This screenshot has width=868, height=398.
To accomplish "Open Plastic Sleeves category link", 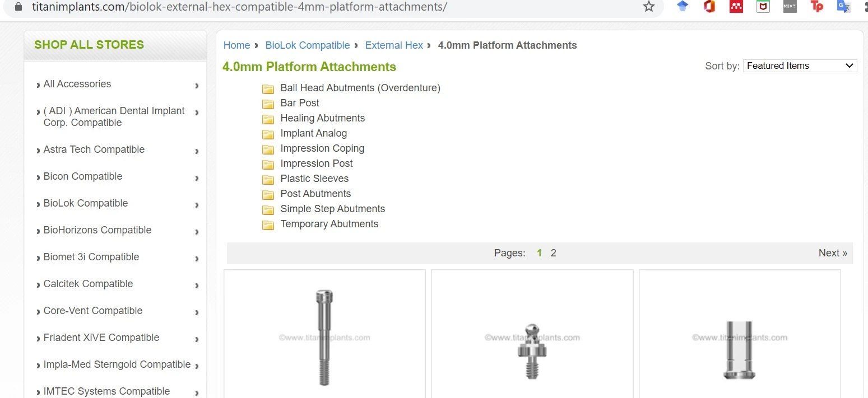I will [314, 179].
